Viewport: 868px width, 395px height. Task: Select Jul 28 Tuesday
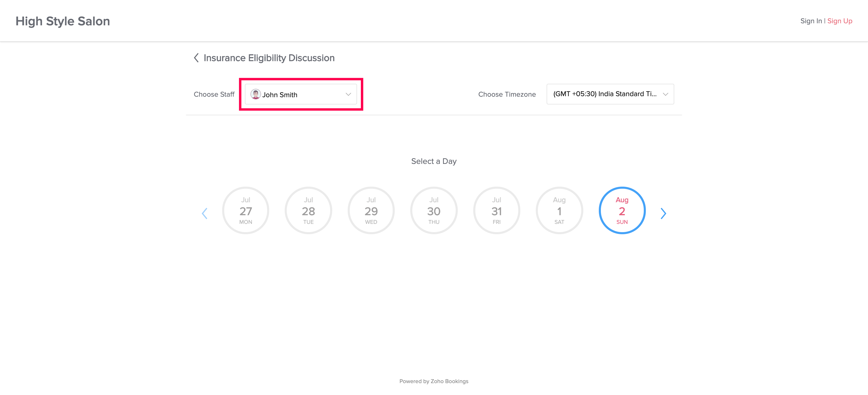(x=308, y=210)
